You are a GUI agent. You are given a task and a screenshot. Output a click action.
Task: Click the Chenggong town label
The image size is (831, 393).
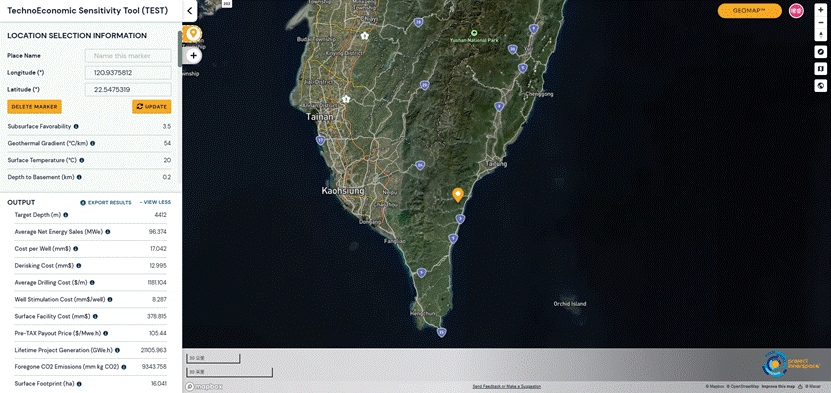(539, 94)
